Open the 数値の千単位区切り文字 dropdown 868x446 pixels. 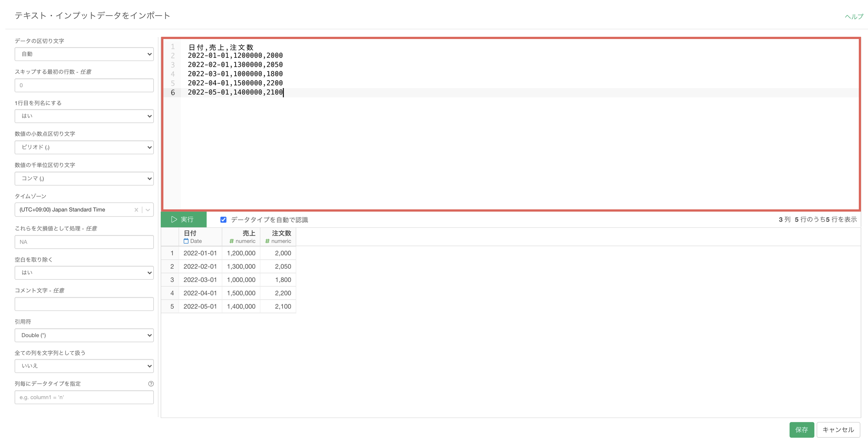[x=84, y=179]
